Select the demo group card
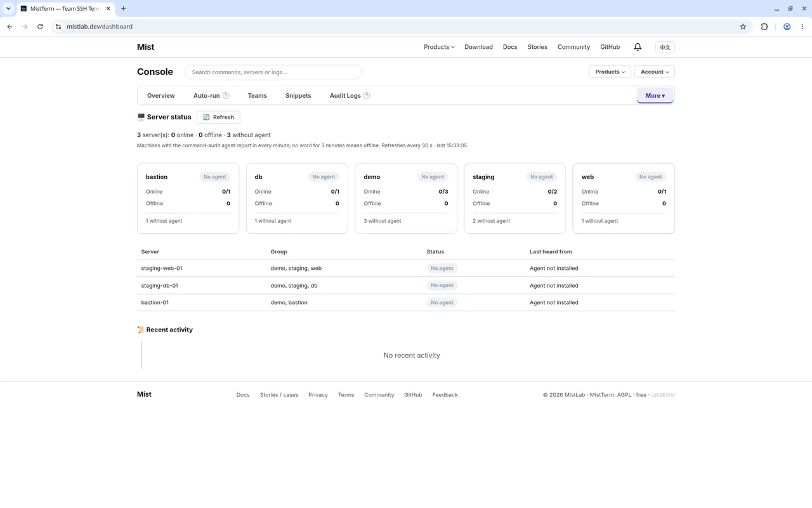Viewport: 812px width, 508px height. [x=406, y=198]
